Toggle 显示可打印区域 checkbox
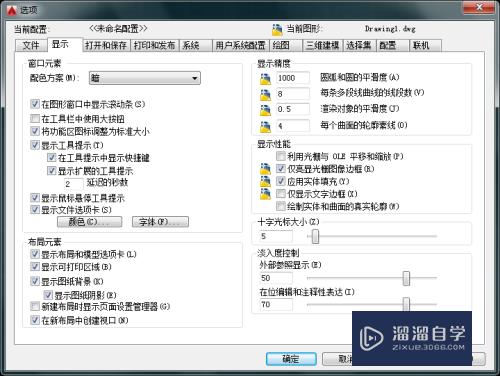This screenshot has height=376, width=500. [x=35, y=267]
